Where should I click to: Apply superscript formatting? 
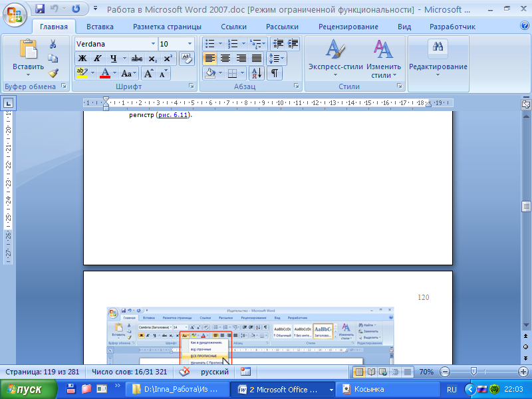[168, 59]
